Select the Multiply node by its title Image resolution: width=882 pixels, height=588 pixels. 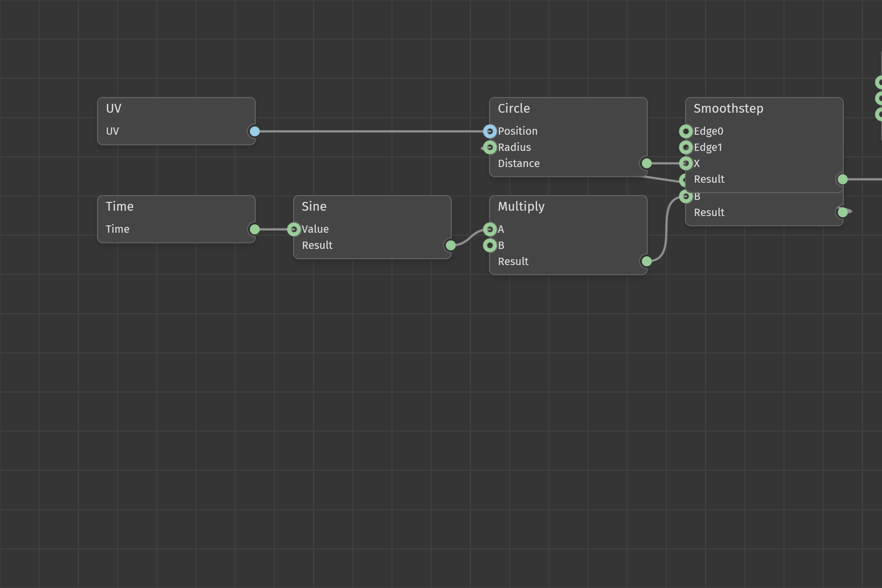pos(521,207)
